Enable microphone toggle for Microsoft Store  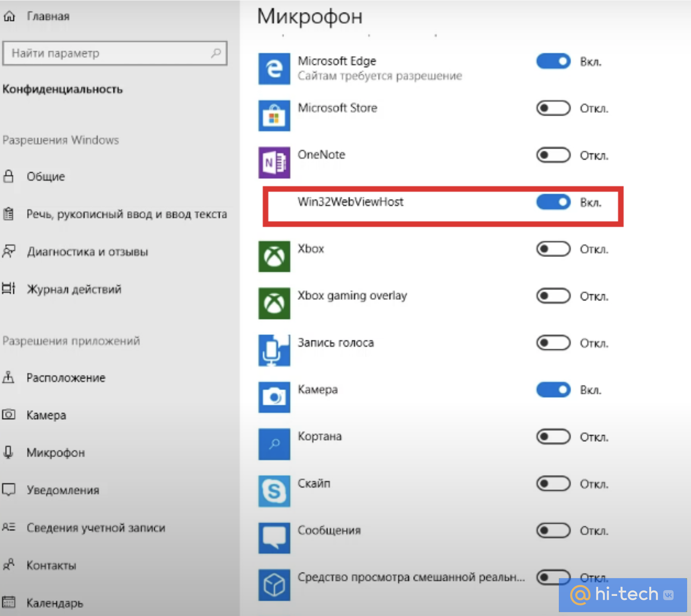point(553,108)
